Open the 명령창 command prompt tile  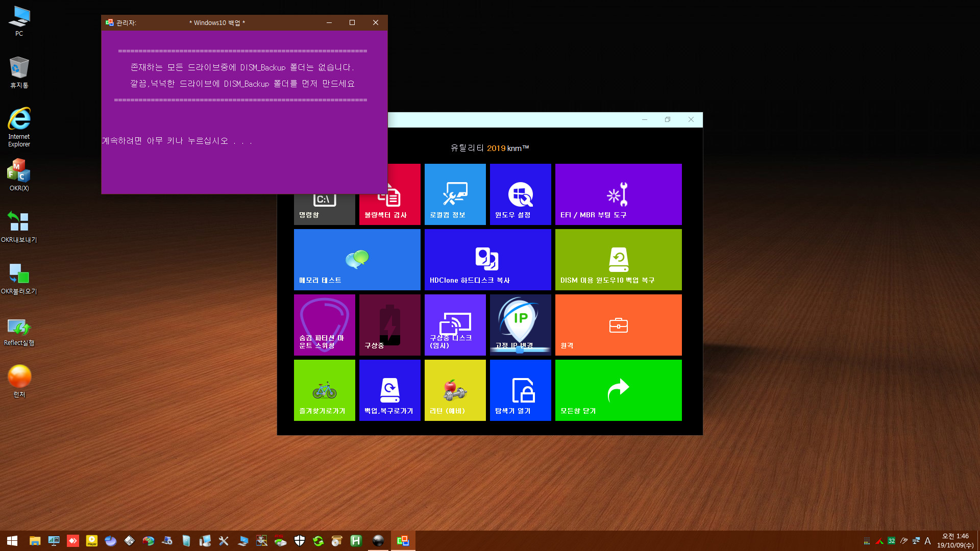[x=324, y=209]
